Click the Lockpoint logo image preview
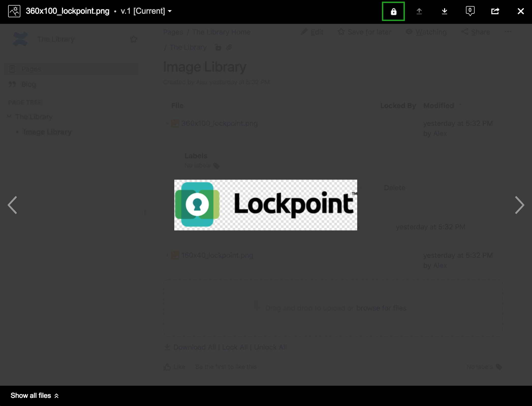The image size is (532, 406). tap(265, 205)
